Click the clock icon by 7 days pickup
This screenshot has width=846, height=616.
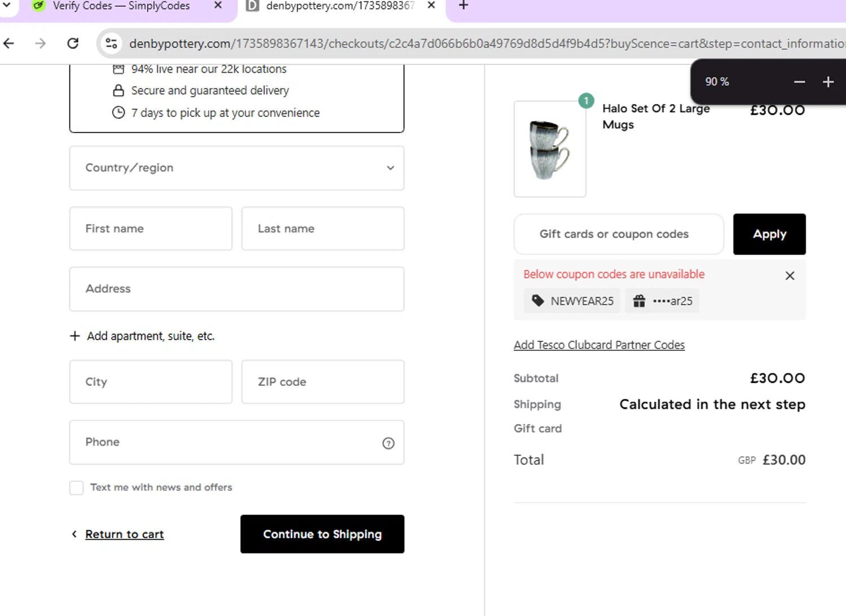pyautogui.click(x=118, y=113)
